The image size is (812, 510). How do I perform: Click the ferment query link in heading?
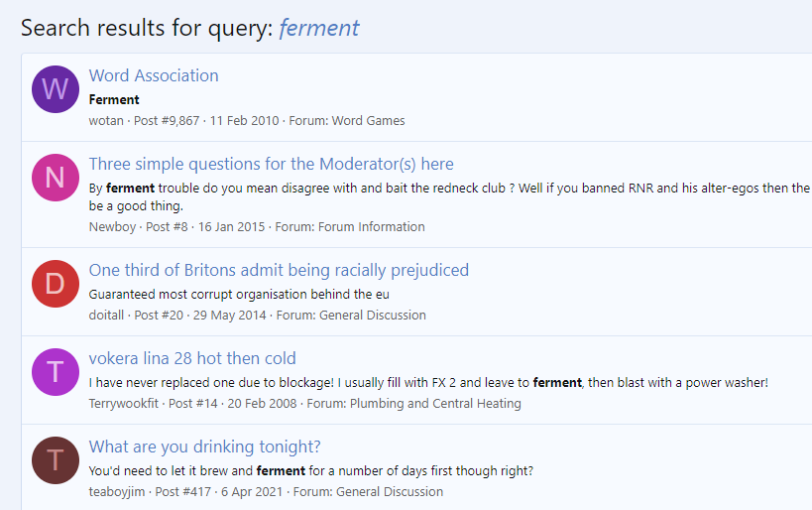tap(319, 28)
